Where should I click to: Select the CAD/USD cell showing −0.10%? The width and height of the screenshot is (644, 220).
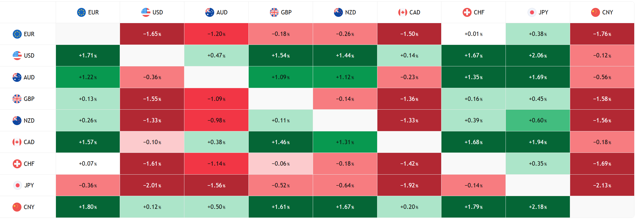(x=152, y=142)
